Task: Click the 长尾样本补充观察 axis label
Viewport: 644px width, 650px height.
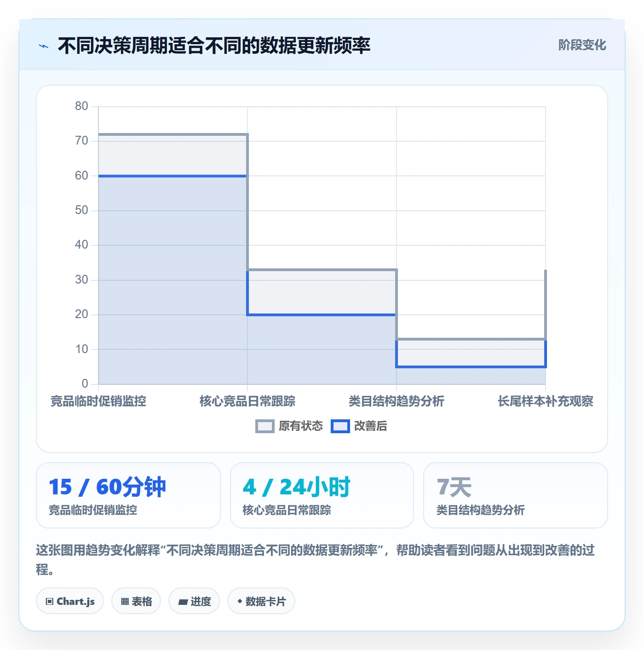Action: tap(546, 401)
